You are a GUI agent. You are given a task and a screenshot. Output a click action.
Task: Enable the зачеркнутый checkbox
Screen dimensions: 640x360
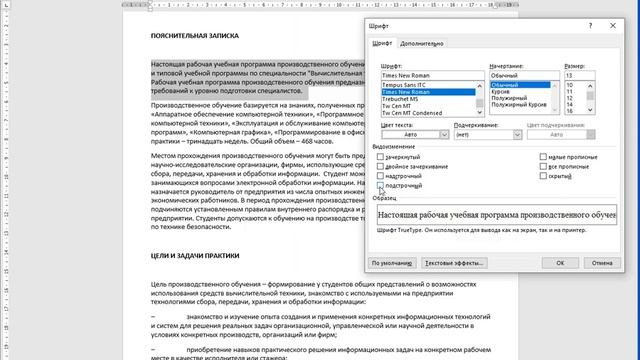tap(380, 157)
